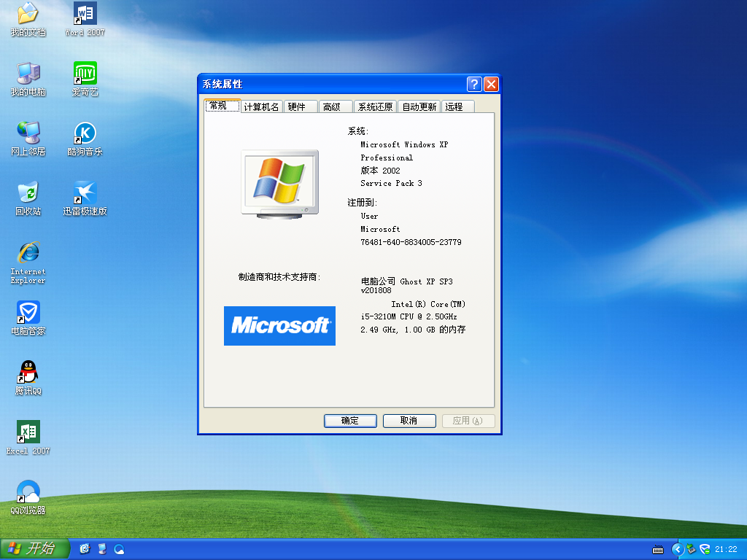Select the Internet Explorer desktop icon
Screen dimensions: 747x560
(28, 262)
